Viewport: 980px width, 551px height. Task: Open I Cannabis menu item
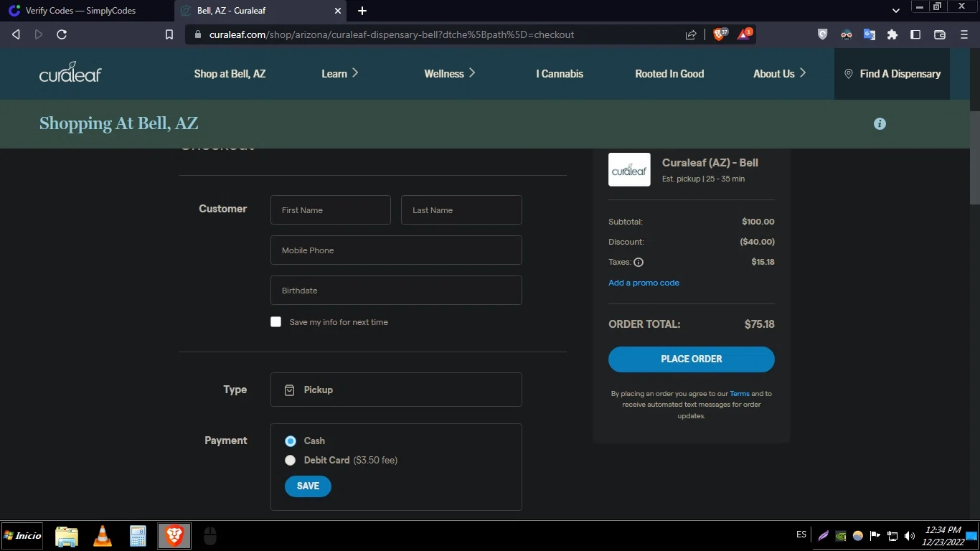(560, 74)
